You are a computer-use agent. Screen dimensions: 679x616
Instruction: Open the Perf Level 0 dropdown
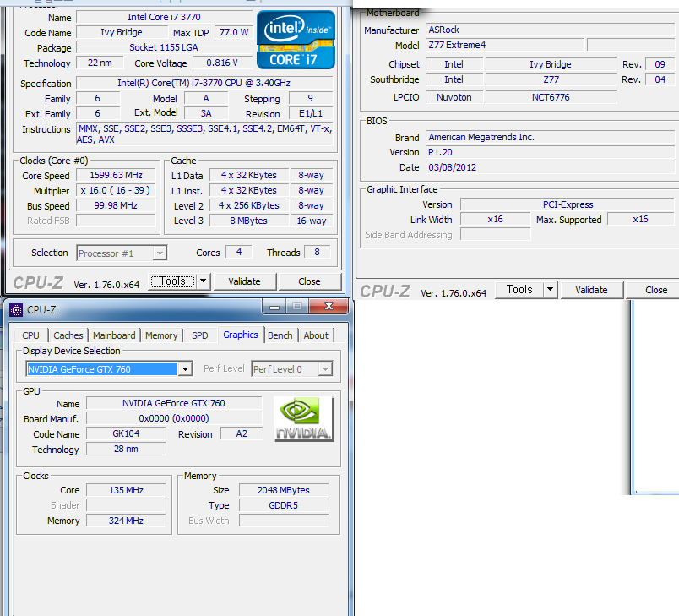click(325, 369)
